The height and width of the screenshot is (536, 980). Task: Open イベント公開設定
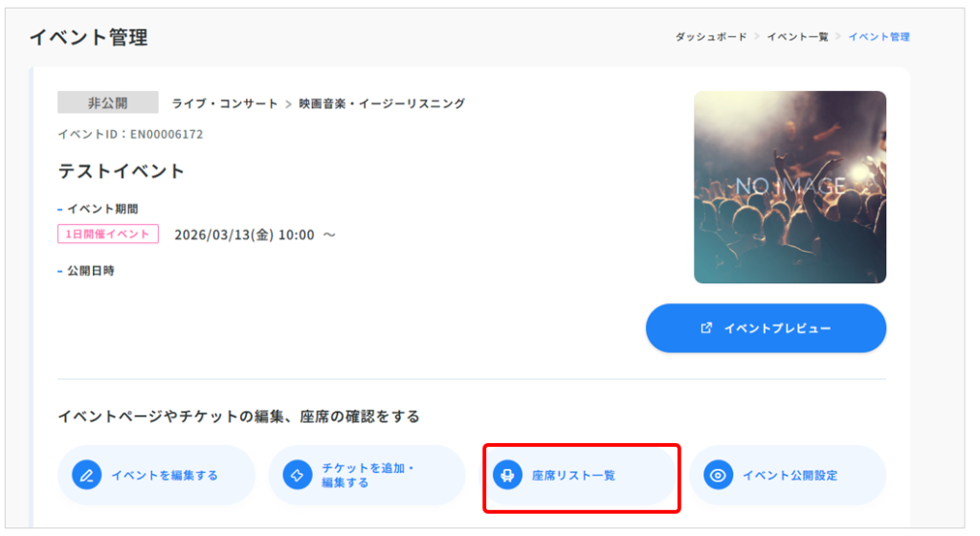[790, 475]
